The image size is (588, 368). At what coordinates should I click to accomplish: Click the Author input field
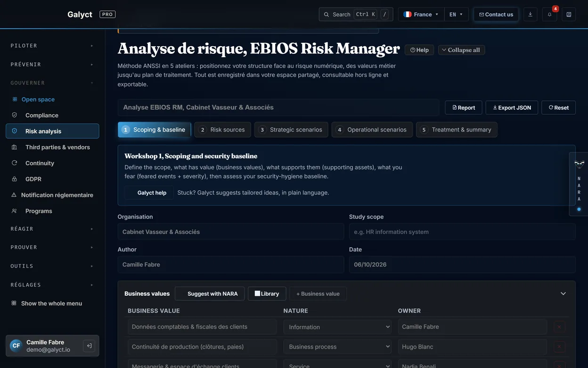tap(231, 265)
